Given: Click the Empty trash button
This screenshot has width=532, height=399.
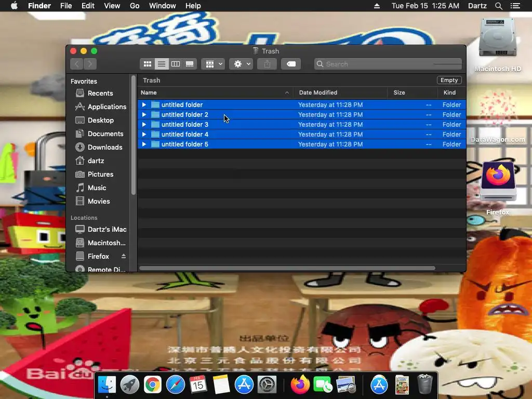Looking at the screenshot, I should [x=449, y=80].
